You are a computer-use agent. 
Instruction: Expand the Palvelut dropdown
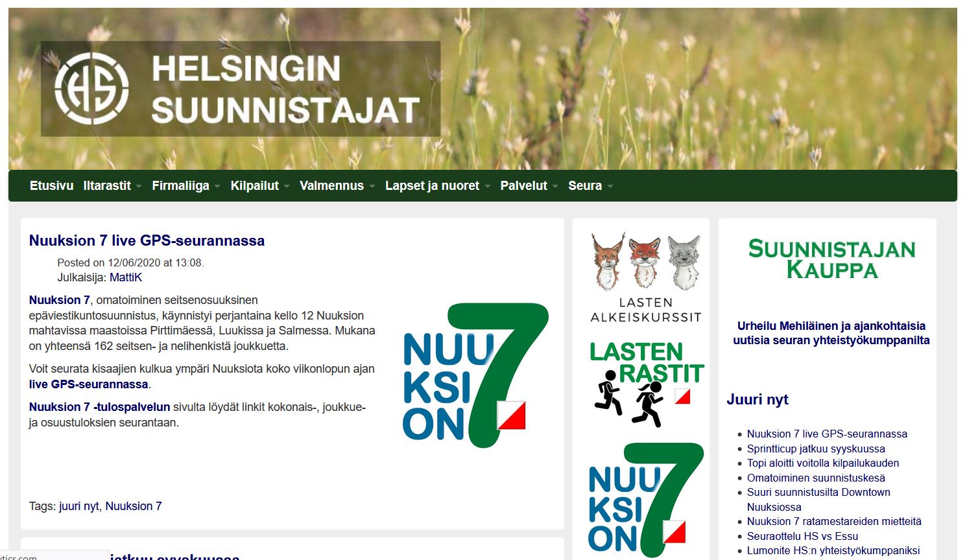tap(524, 185)
